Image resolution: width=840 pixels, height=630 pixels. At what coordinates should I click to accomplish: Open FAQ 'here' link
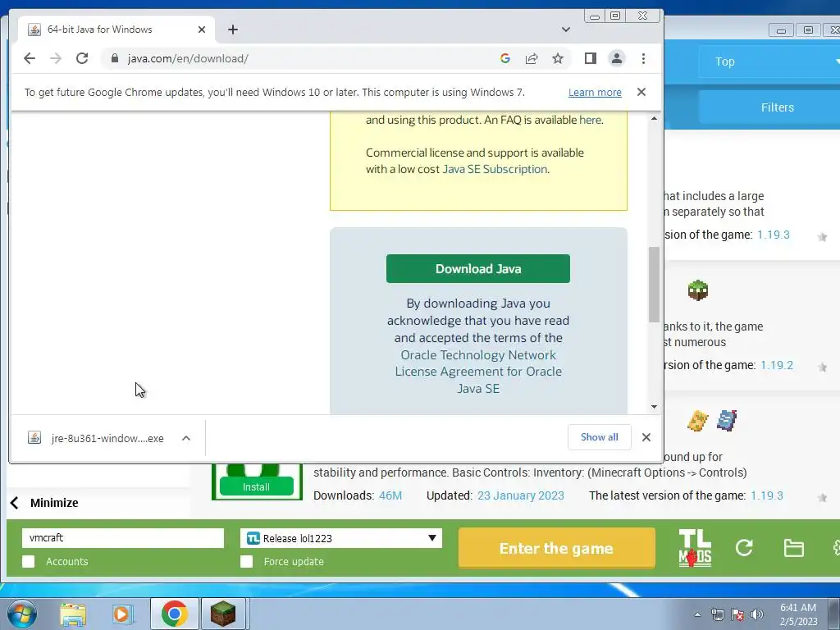[x=590, y=120]
